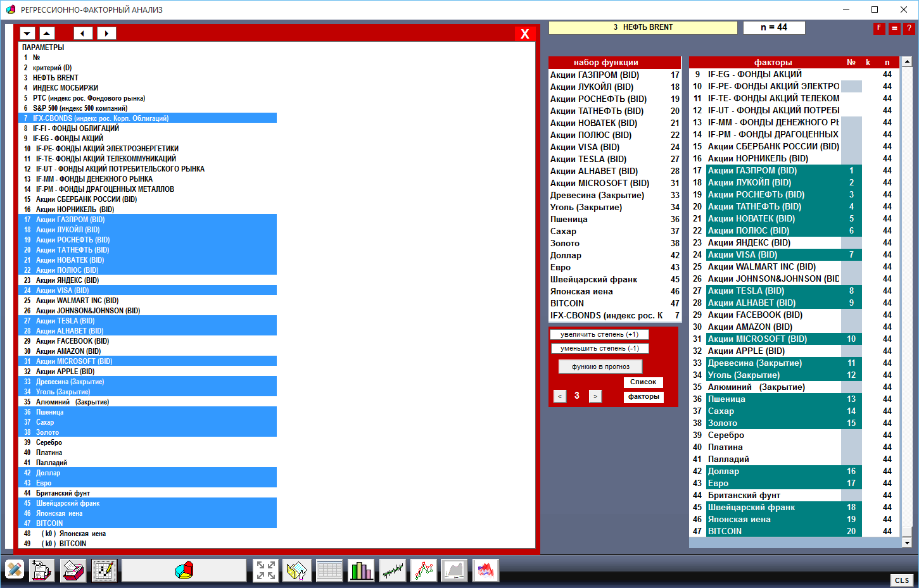Viewport: 919px width, 588px height.
Task: Click the red question mark help button
Action: tap(909, 28)
